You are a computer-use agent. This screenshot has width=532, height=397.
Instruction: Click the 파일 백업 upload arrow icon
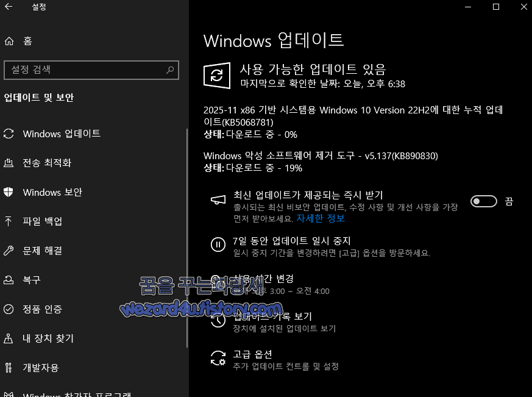tap(9, 221)
